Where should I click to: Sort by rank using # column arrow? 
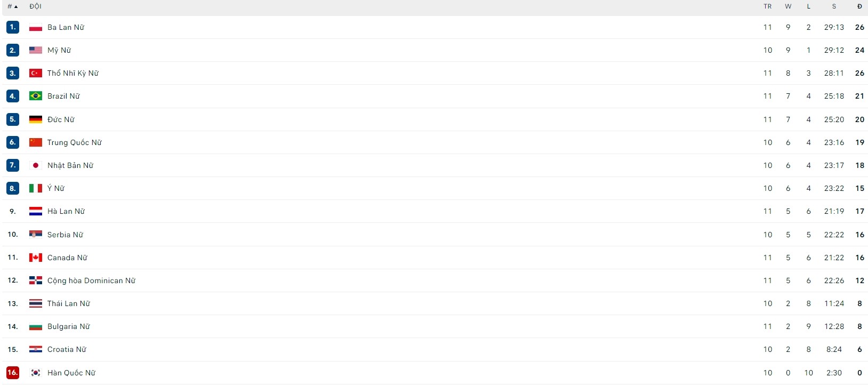point(13,6)
